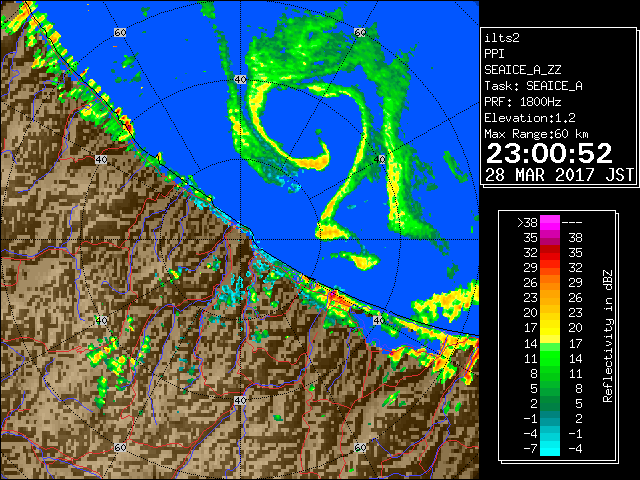
Task: Pick the magenta >38 dBZ color band
Action: click(550, 223)
